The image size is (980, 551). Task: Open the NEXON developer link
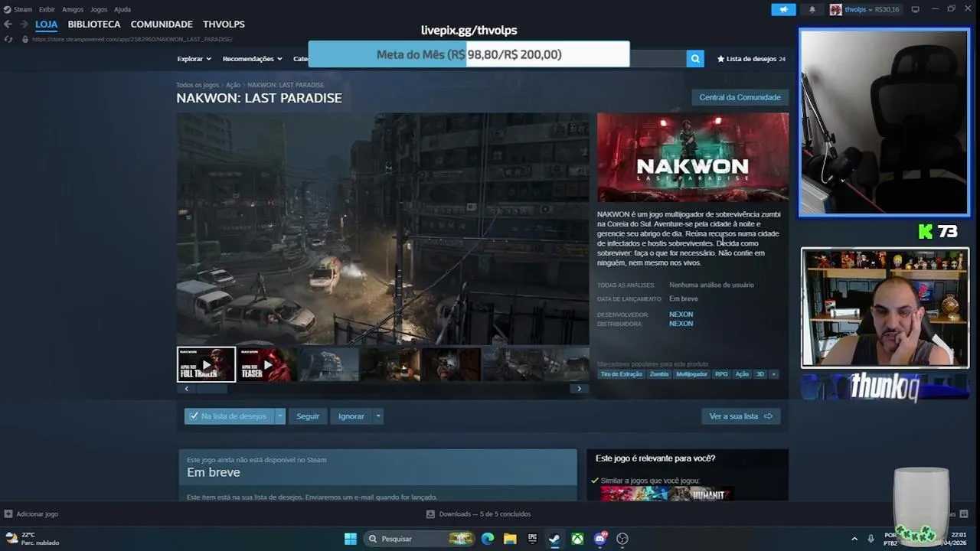pyautogui.click(x=681, y=315)
